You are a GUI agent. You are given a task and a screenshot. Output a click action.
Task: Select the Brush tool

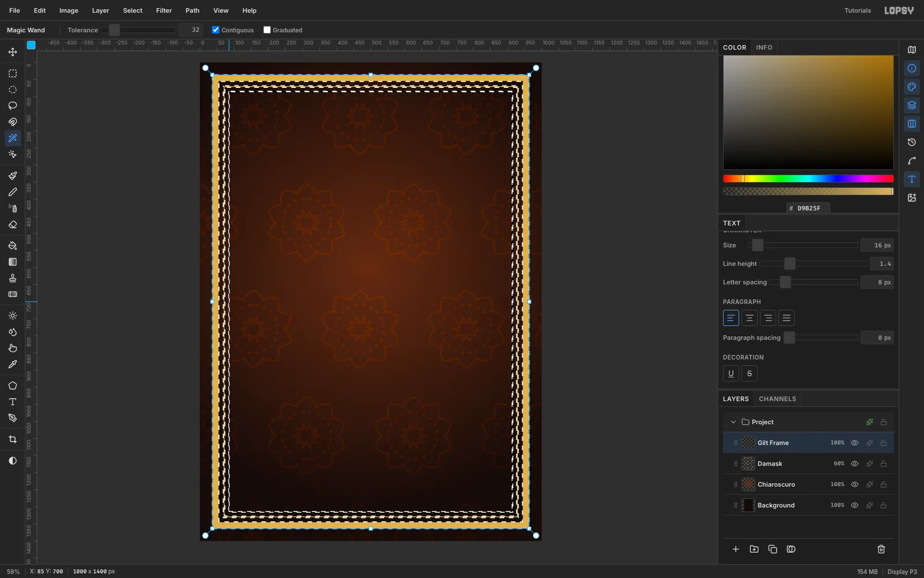click(x=13, y=176)
